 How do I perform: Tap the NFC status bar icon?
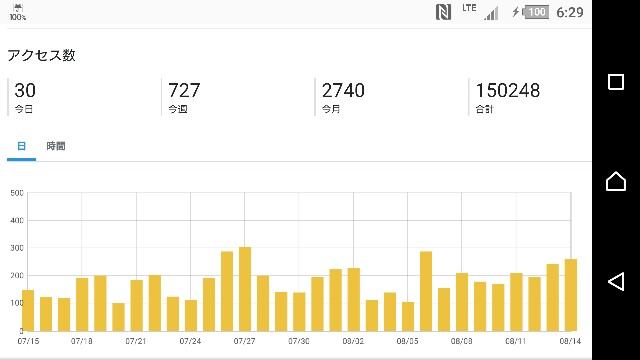pyautogui.click(x=443, y=12)
